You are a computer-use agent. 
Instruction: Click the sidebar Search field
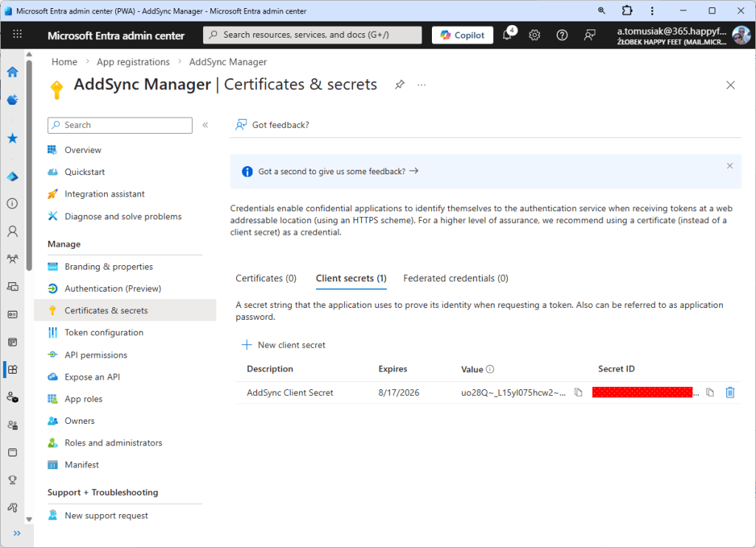[120, 126]
